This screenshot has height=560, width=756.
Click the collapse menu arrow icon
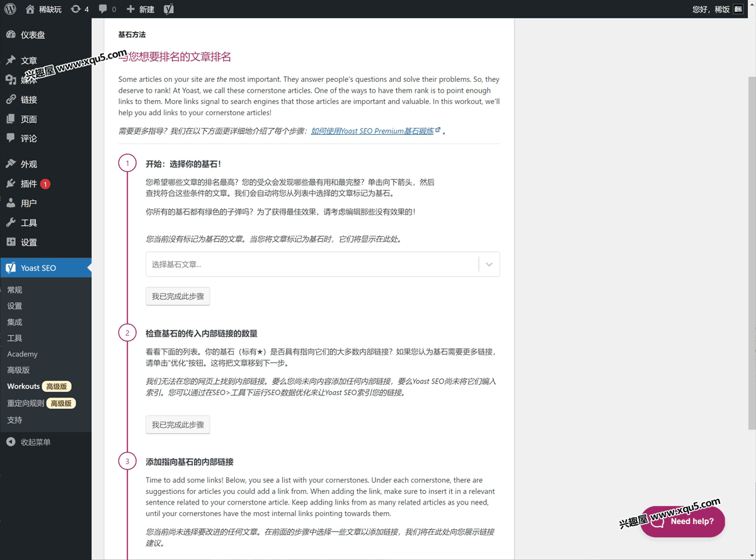pos(11,442)
